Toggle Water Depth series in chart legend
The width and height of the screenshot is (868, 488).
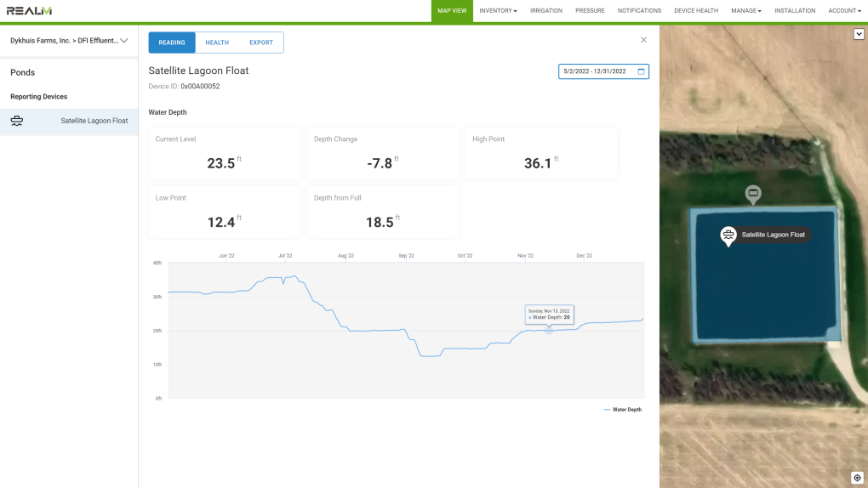(623, 410)
